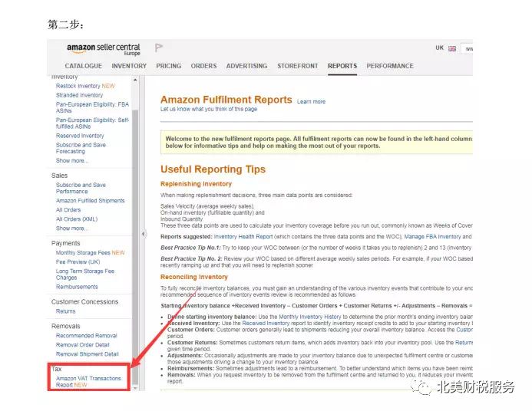Collapse the left sidebar using arrow handle
The image size is (532, 411).
click(x=143, y=234)
